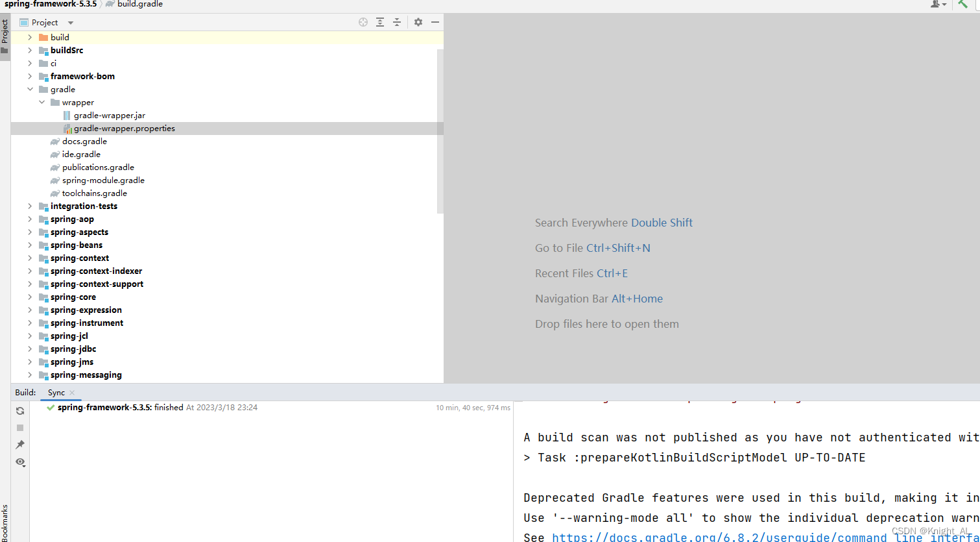Expand the framework-bom folder
The width and height of the screenshot is (980, 542).
pos(30,77)
